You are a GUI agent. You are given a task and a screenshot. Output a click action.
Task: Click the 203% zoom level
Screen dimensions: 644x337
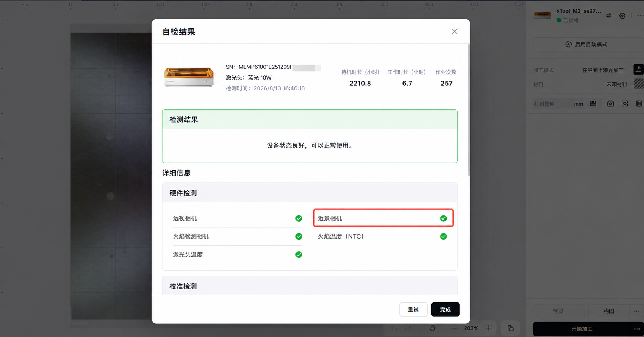tap(471, 328)
